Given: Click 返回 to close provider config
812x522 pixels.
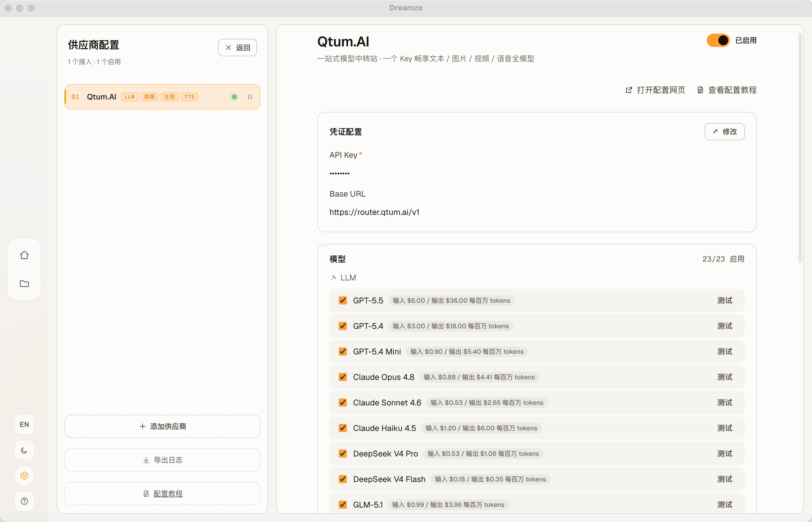Looking at the screenshot, I should (x=237, y=48).
